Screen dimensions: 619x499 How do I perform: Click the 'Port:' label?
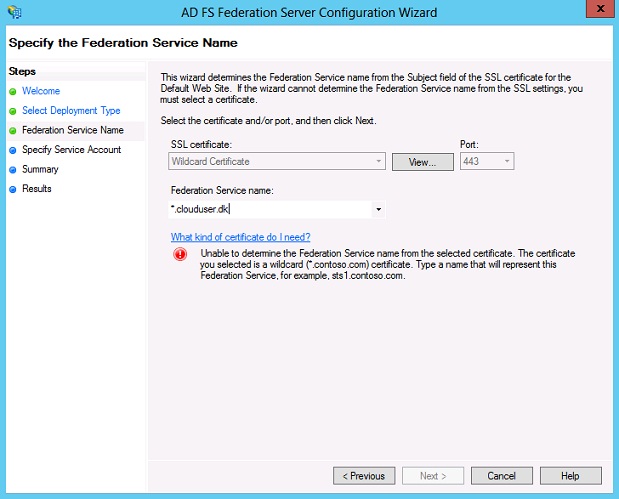point(469,144)
